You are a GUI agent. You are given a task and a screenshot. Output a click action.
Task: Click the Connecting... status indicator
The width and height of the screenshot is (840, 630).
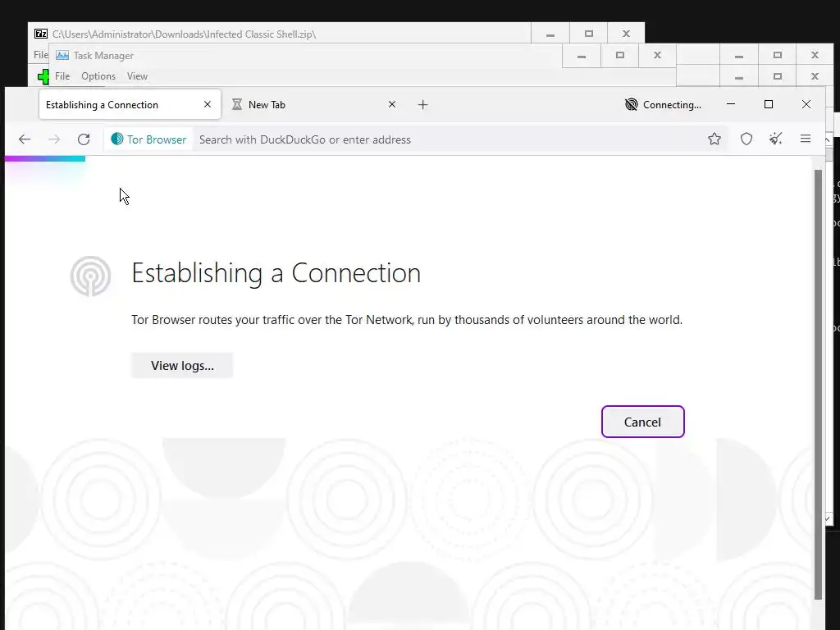pyautogui.click(x=663, y=104)
